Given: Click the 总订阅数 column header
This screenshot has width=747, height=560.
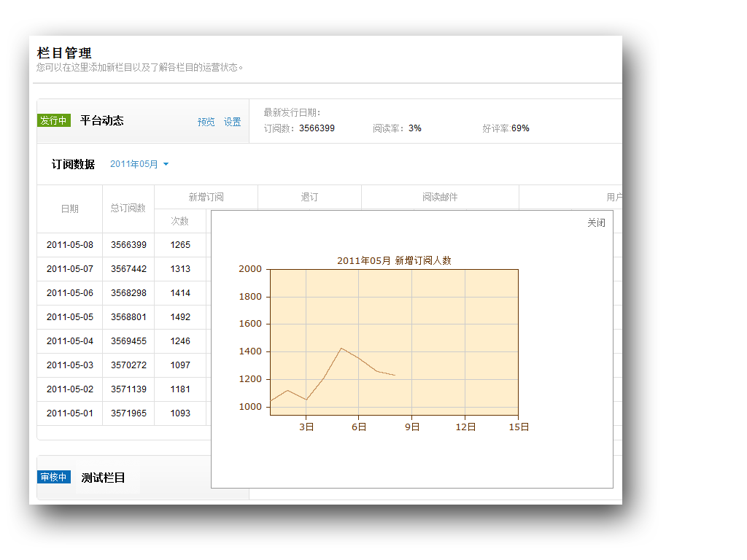Looking at the screenshot, I should coord(128,209).
